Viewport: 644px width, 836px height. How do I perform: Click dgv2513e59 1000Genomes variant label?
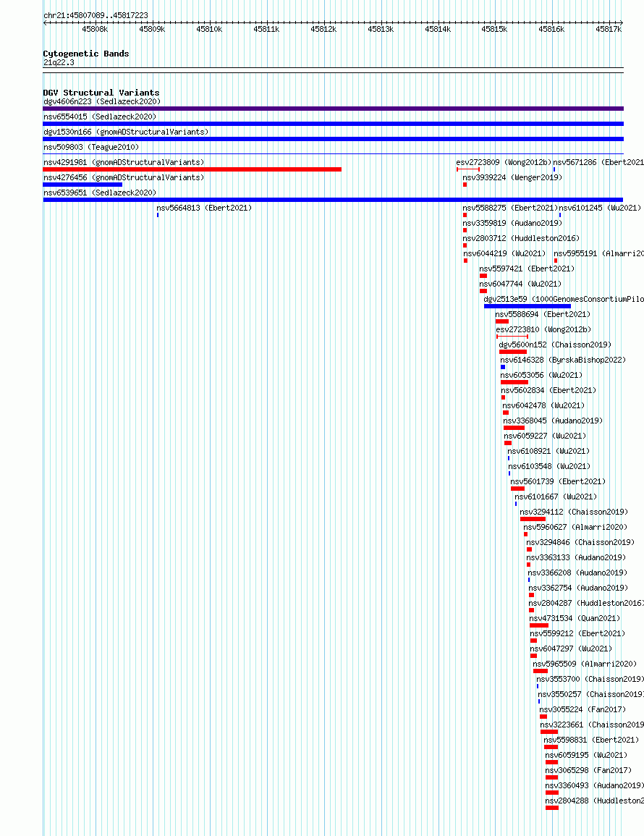[x=564, y=299]
